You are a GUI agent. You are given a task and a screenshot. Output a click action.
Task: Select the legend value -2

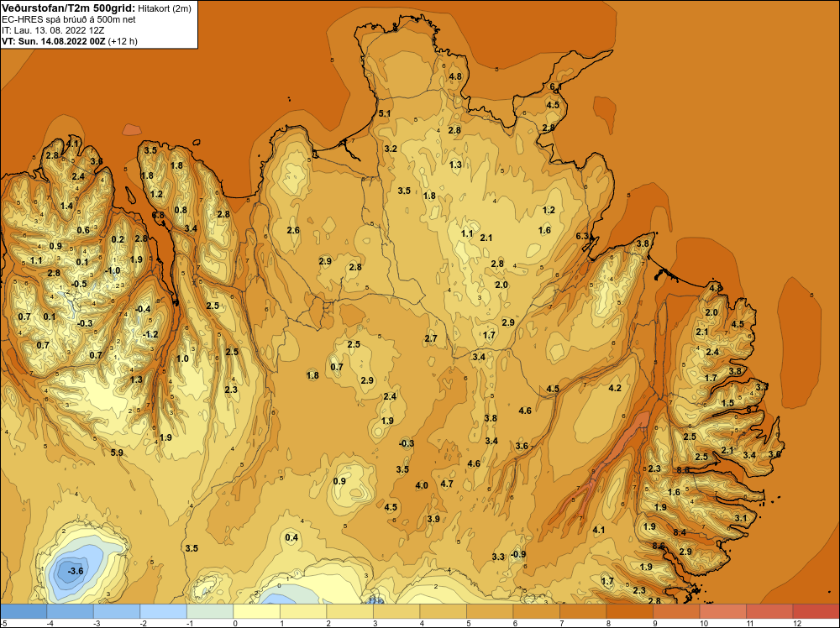(143, 623)
